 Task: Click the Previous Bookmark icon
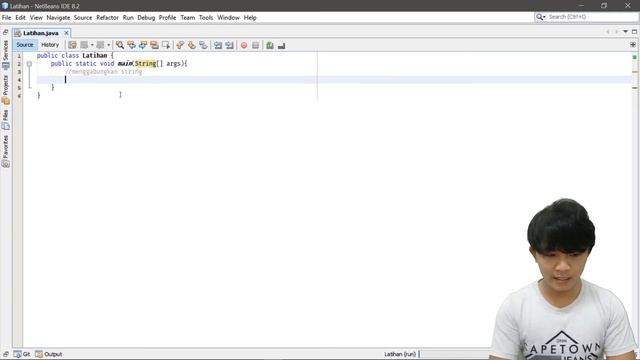[x=180, y=45]
